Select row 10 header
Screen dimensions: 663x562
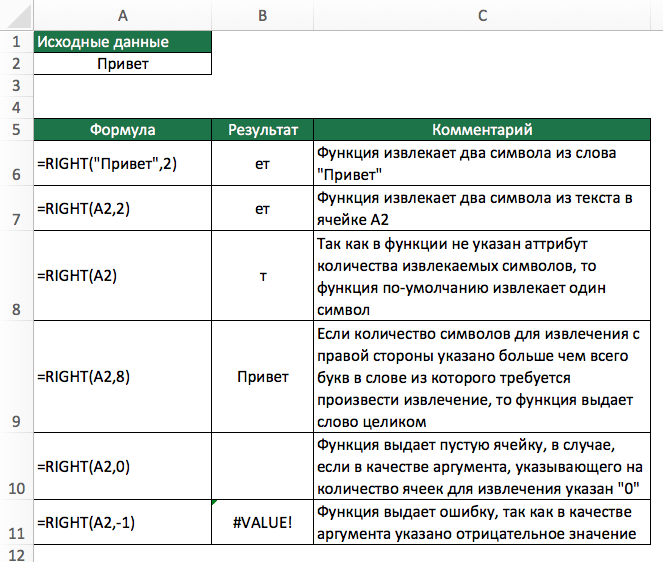point(16,466)
